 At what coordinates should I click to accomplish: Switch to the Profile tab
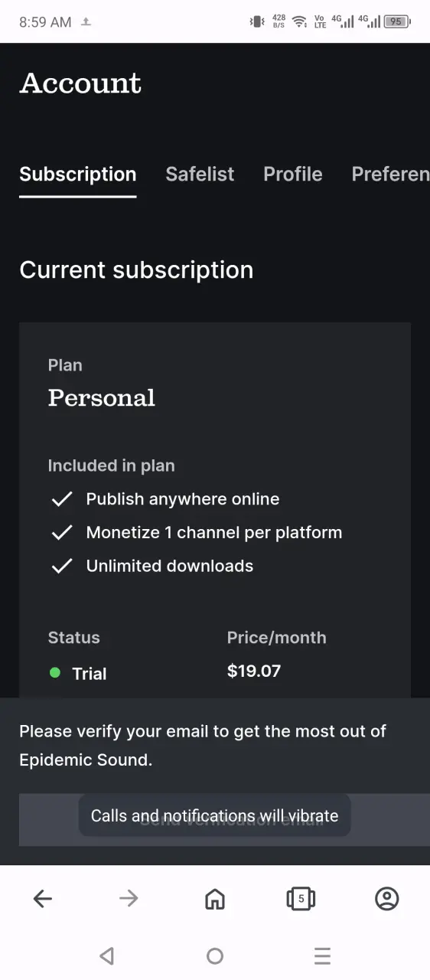click(293, 175)
